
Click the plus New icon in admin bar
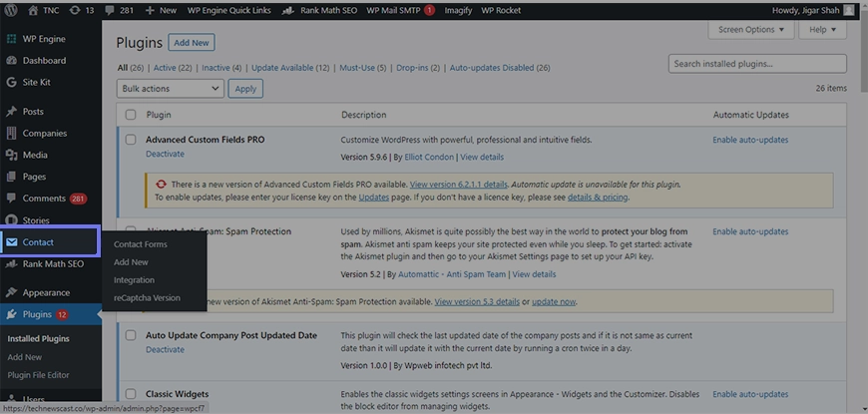[x=150, y=10]
